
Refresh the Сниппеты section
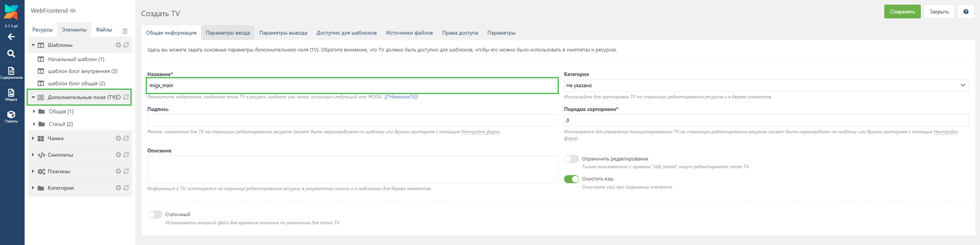pos(126,155)
